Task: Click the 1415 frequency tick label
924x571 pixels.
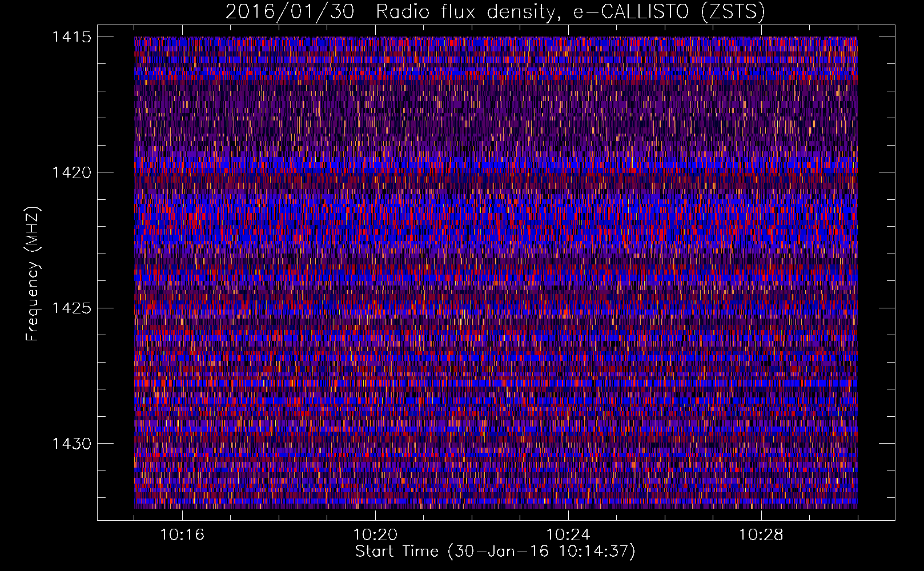Action: click(71, 37)
